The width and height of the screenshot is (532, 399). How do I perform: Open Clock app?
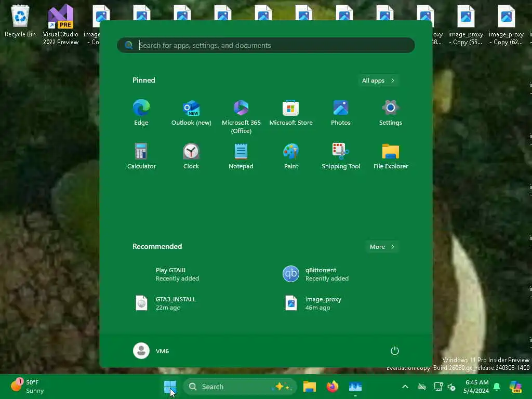191,156
